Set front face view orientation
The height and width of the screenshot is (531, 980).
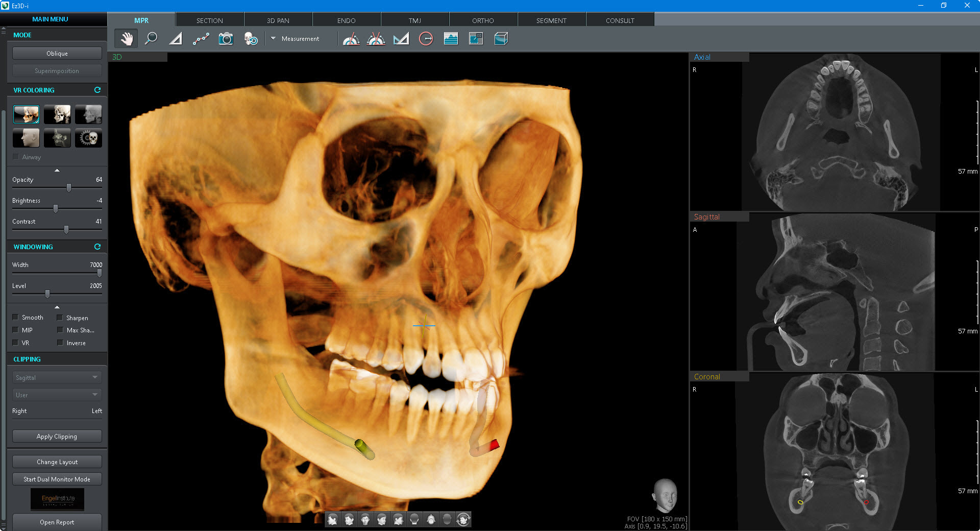365,520
